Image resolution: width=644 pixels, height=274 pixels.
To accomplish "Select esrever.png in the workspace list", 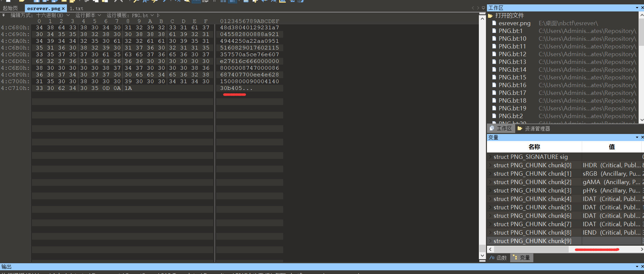I will point(515,23).
